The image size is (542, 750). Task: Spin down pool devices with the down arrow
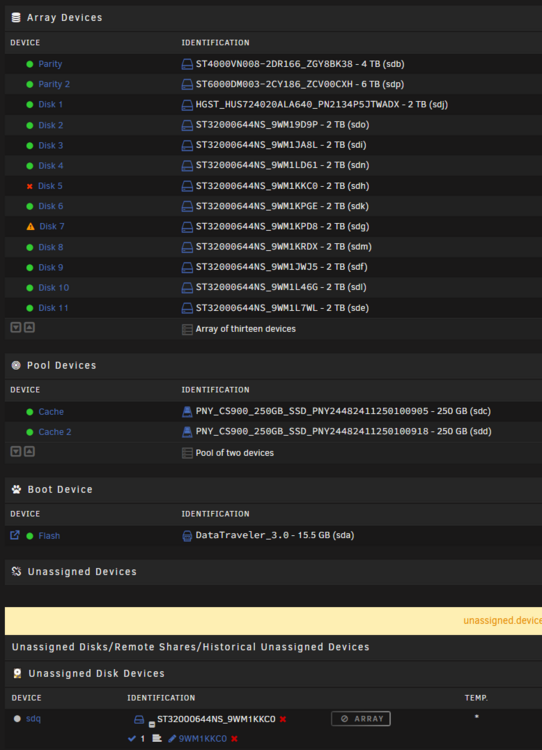point(16,452)
